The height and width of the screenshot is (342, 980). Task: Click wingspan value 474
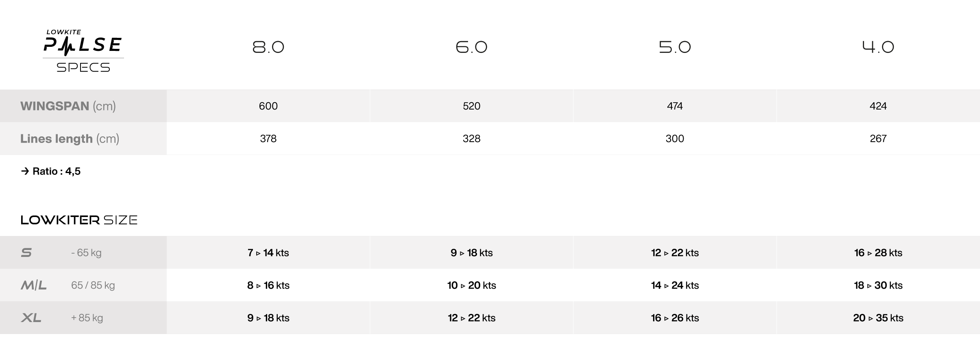point(675,106)
